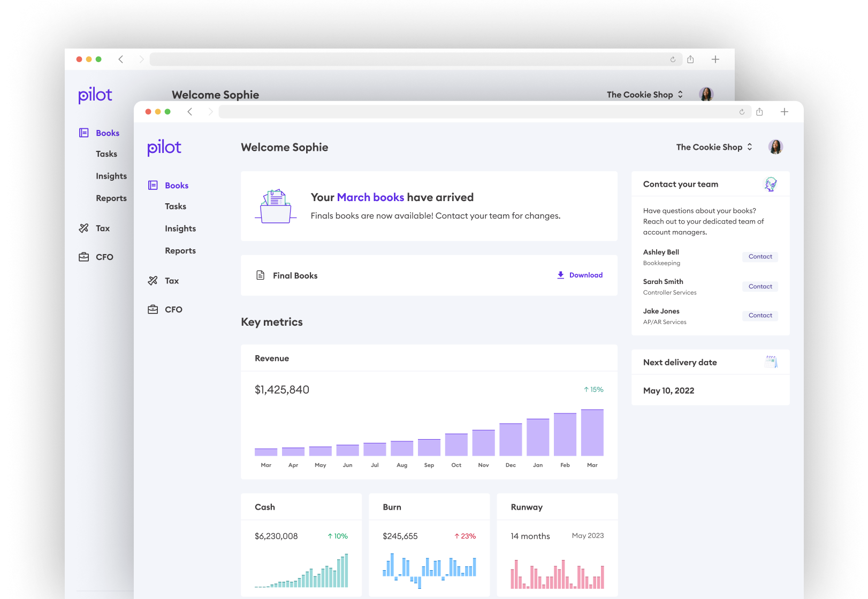The width and height of the screenshot is (868, 599).
Task: Click the March books highlighted text
Action: (x=370, y=197)
